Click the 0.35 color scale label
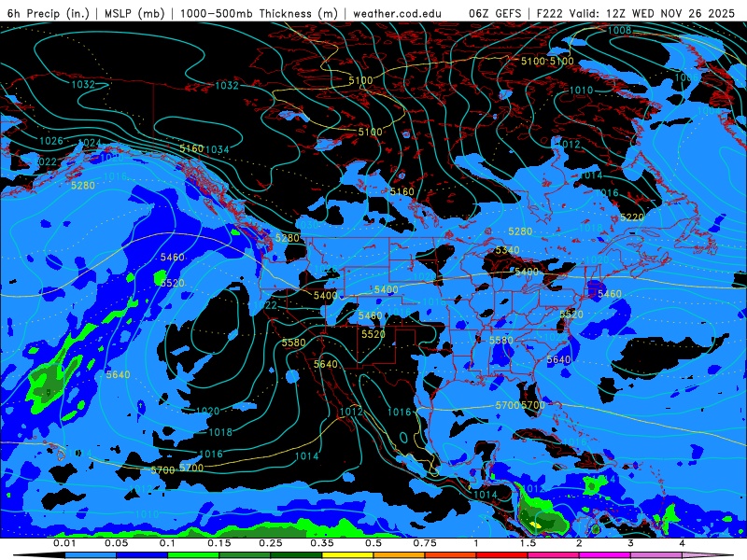This screenshot has width=747, height=560. [x=322, y=543]
